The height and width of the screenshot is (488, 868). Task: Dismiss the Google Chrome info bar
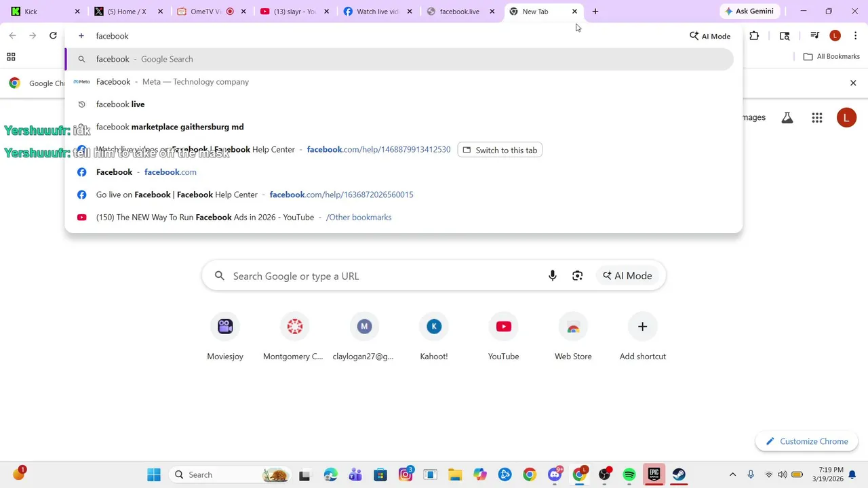[853, 83]
